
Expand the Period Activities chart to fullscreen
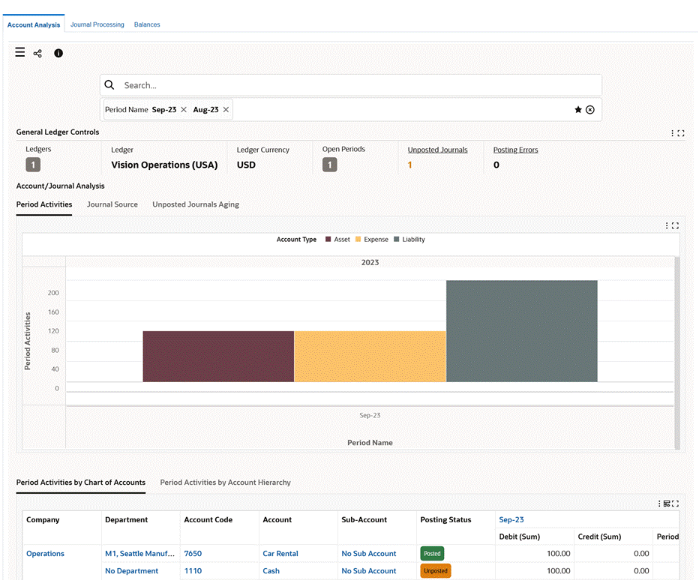675,226
